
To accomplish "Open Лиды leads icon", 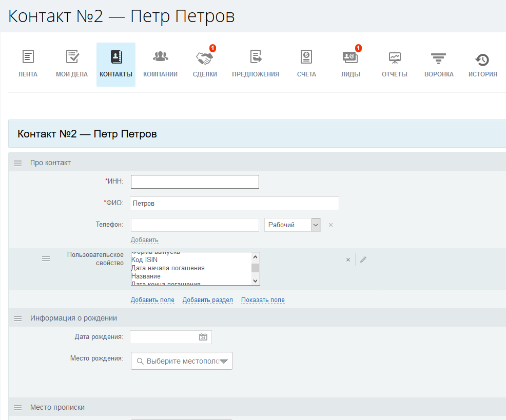I will 350,57.
